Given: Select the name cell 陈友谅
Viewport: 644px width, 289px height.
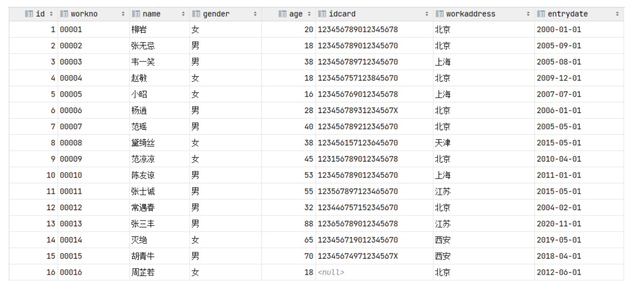Looking at the screenshot, I should [x=159, y=175].
